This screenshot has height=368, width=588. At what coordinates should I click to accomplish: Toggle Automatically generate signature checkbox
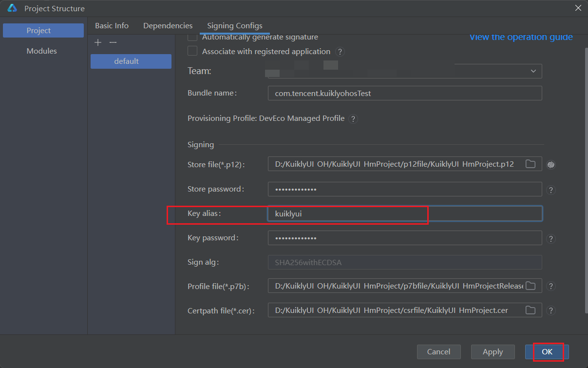point(193,37)
